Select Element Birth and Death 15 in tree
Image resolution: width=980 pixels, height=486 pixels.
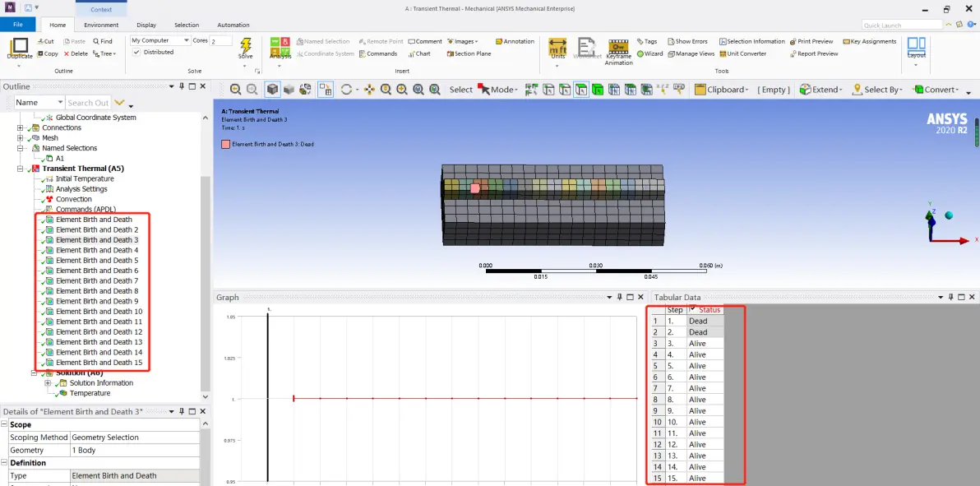99,363
